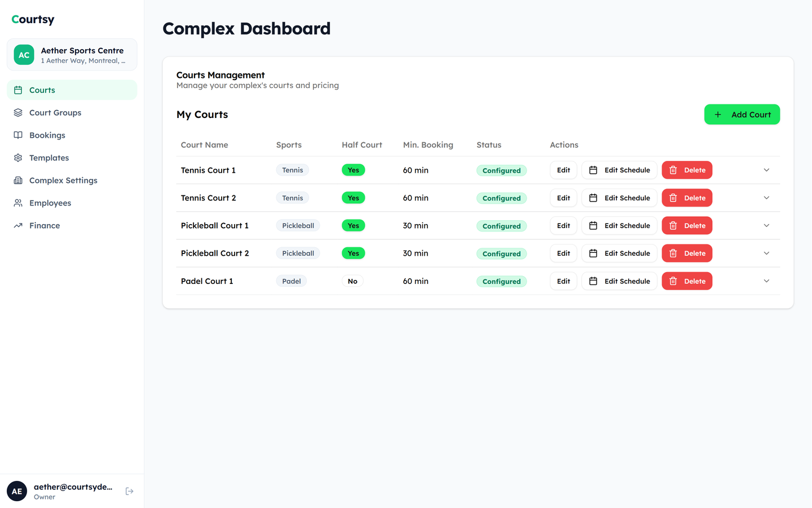Viewport: 812px width, 508px height.
Task: Click the Courts calendar icon in sidebar
Action: (x=18, y=90)
